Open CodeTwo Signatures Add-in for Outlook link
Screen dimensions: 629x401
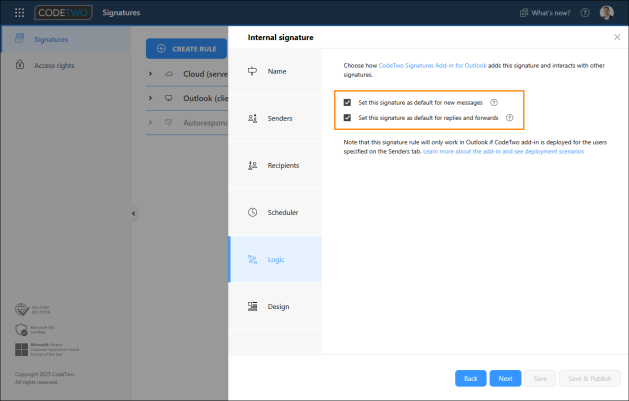[432, 65]
